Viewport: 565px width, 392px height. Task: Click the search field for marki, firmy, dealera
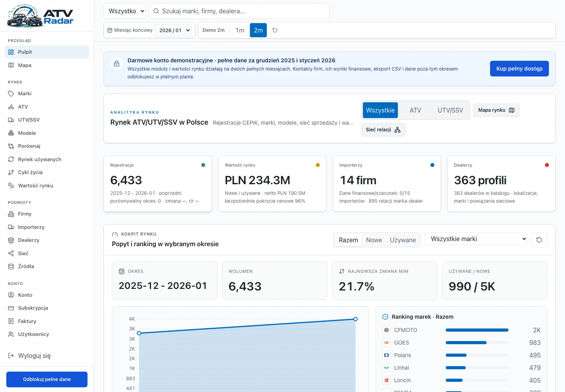239,11
